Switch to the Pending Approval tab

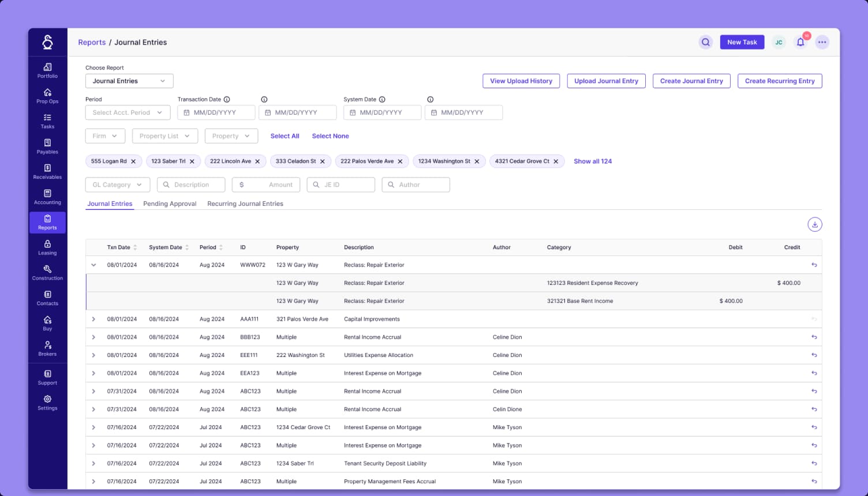(x=170, y=204)
